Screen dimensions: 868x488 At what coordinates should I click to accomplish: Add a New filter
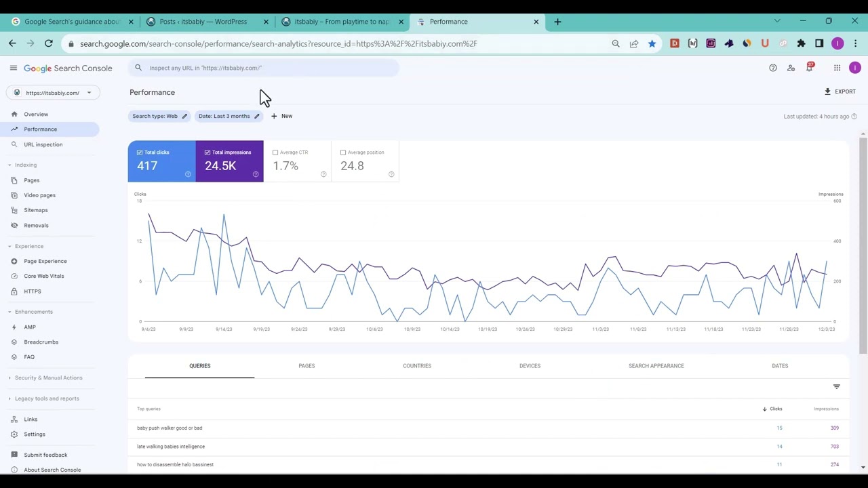click(281, 116)
